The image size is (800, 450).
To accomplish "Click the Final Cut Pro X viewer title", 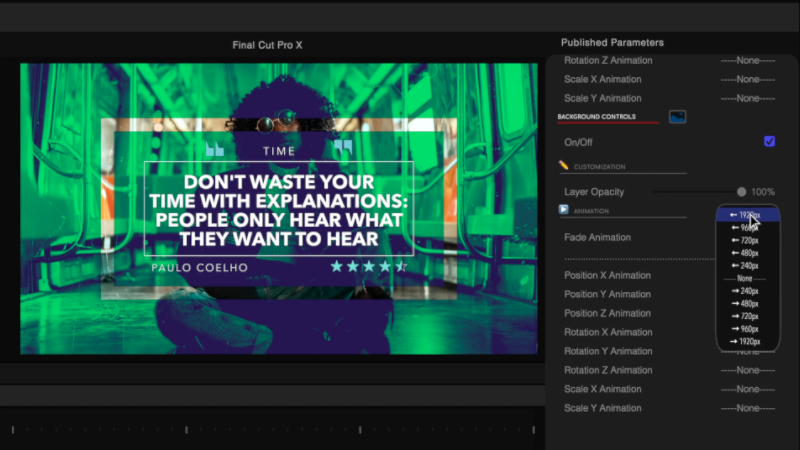I will (x=267, y=45).
